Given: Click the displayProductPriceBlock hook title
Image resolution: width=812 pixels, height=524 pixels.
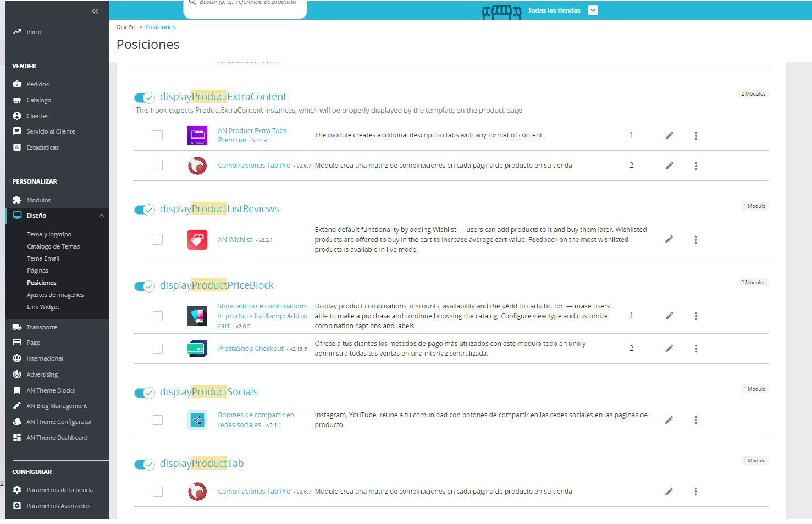Looking at the screenshot, I should click(217, 285).
